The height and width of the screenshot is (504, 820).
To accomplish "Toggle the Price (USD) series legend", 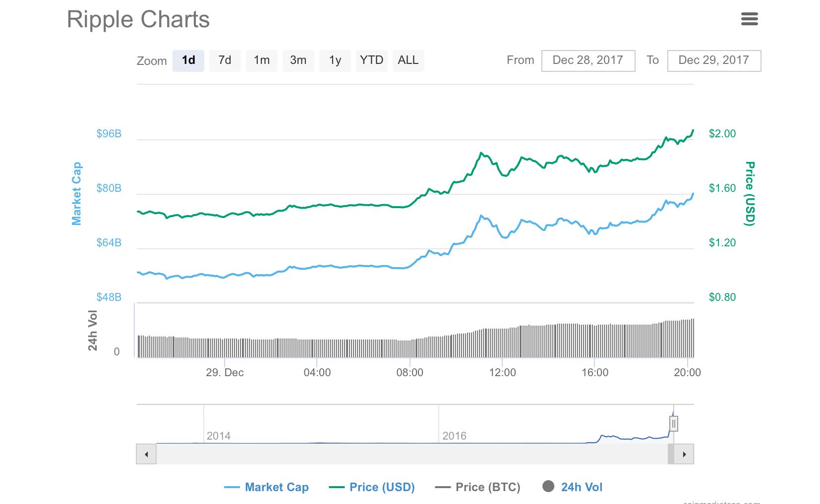I will (x=372, y=487).
